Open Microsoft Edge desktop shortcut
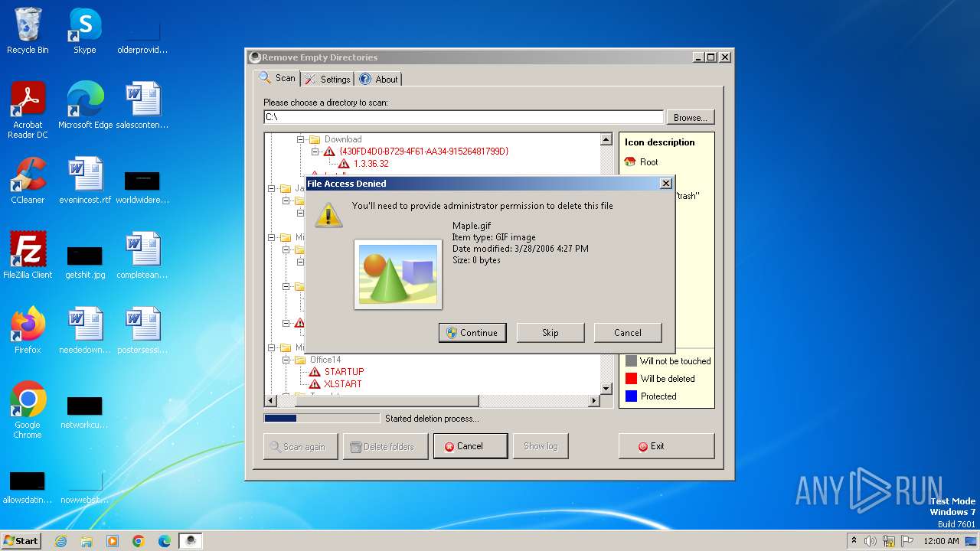The image size is (980, 551). pyautogui.click(x=85, y=106)
